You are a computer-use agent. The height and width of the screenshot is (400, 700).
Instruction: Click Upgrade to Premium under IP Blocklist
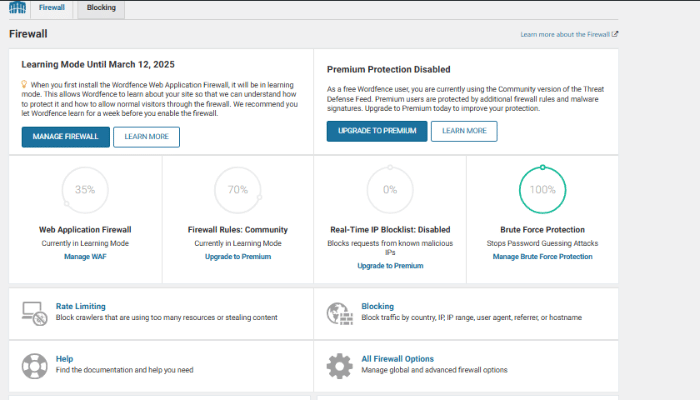click(390, 266)
